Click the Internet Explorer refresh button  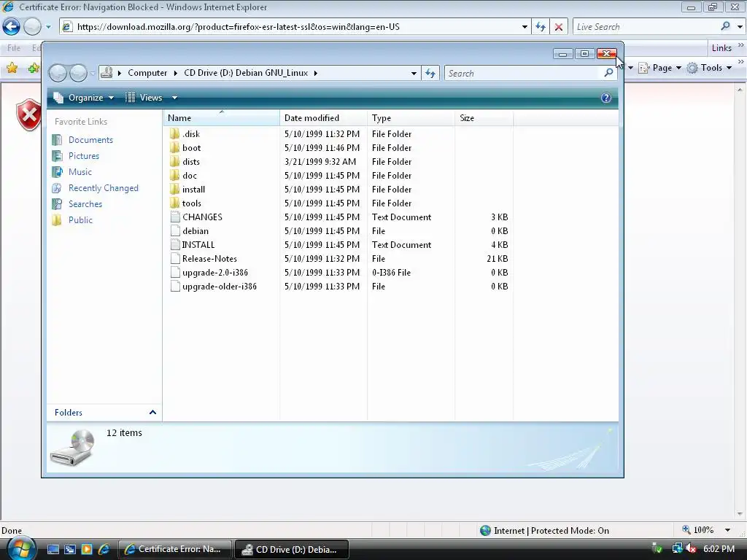pyautogui.click(x=541, y=27)
